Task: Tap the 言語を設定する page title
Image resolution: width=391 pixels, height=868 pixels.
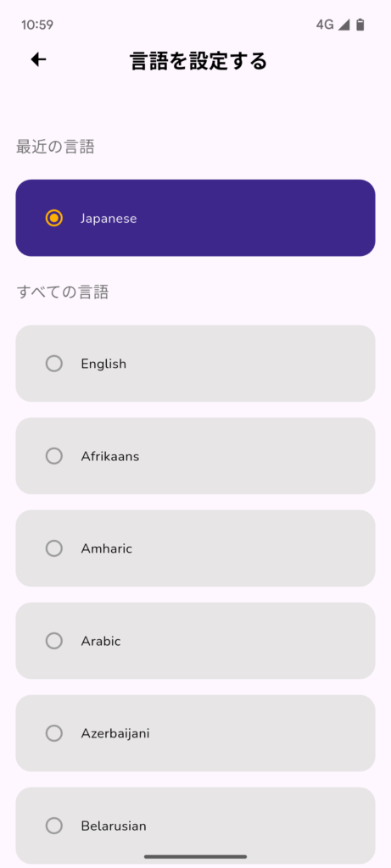Action: pyautogui.click(x=198, y=60)
